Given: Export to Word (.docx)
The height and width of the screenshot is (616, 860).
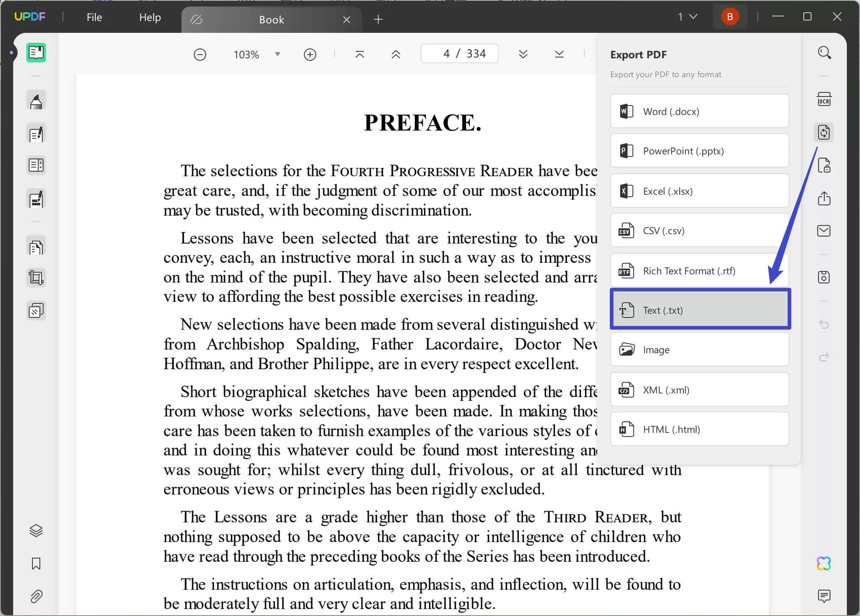Looking at the screenshot, I should (699, 111).
